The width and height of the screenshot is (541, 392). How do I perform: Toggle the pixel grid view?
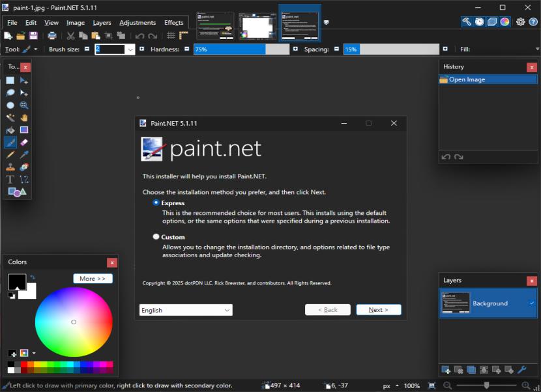tap(170, 36)
